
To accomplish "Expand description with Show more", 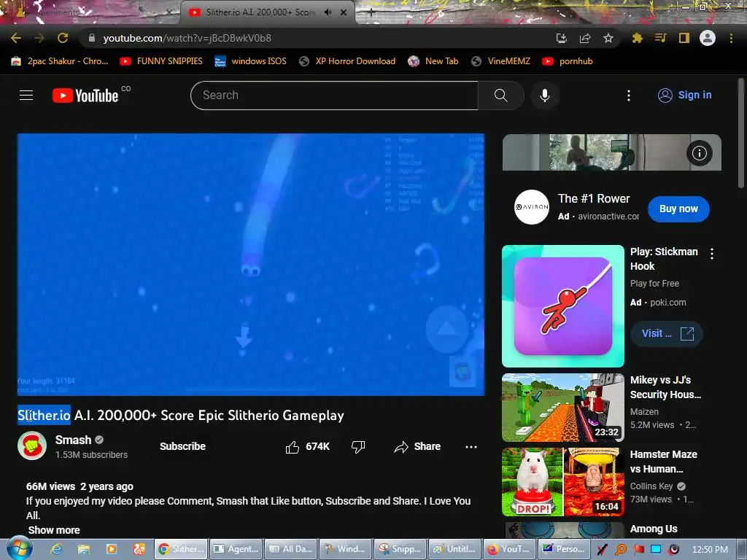I will [x=54, y=530].
